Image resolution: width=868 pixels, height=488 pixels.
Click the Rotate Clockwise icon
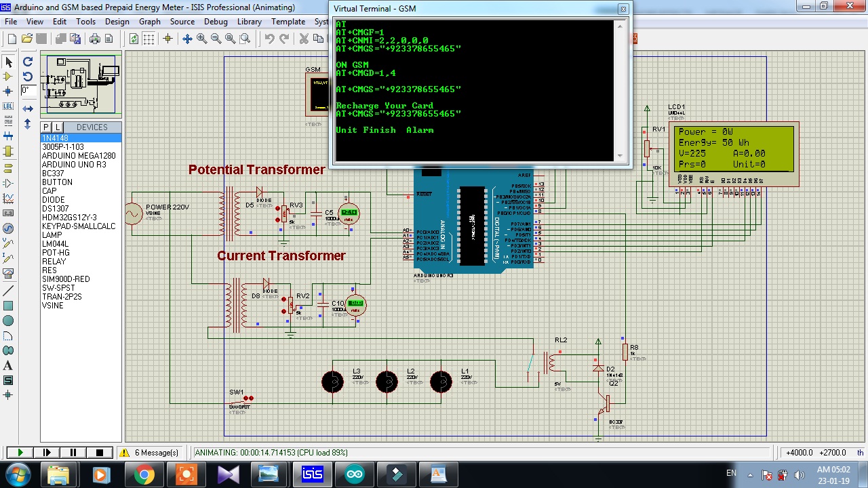click(x=28, y=62)
